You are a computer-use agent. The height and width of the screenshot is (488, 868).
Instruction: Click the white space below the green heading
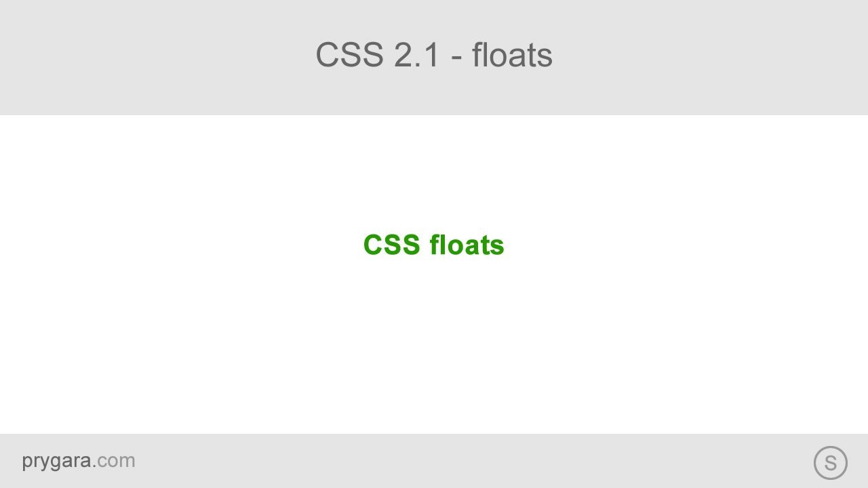434,339
